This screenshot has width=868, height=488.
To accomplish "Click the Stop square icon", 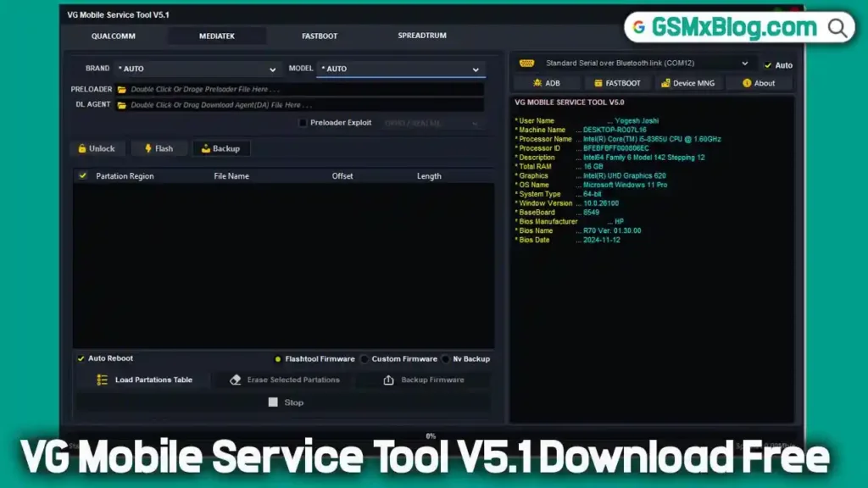I will [x=273, y=402].
